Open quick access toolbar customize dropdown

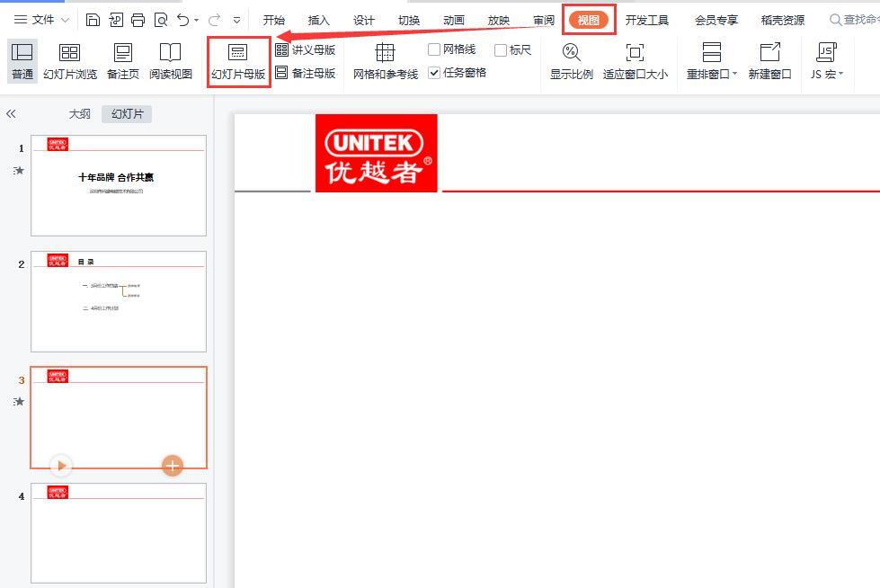coord(236,21)
